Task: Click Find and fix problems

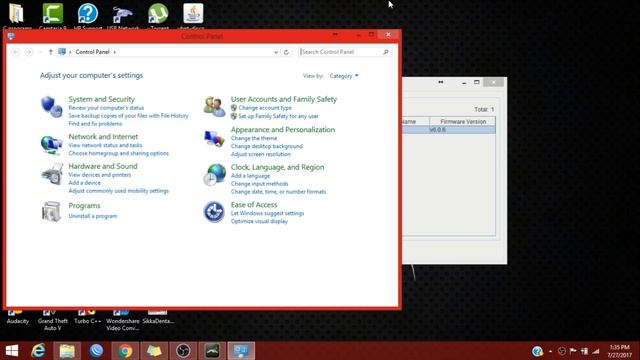Action: [95, 124]
